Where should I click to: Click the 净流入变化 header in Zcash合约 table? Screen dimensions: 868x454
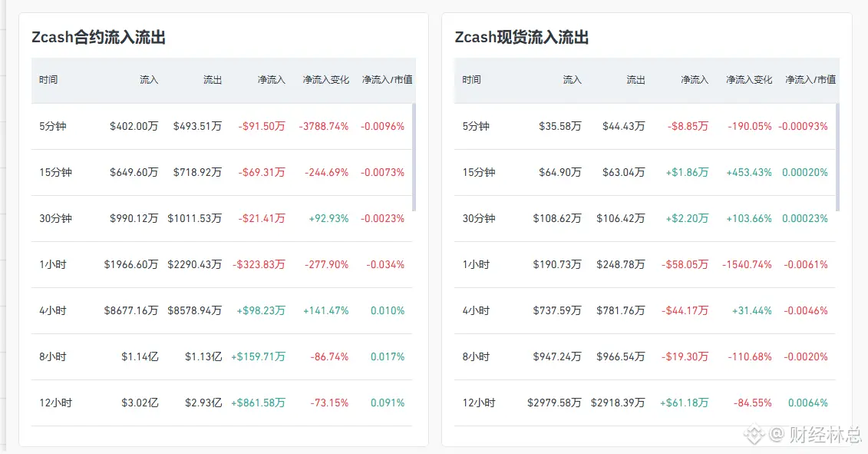tap(325, 80)
